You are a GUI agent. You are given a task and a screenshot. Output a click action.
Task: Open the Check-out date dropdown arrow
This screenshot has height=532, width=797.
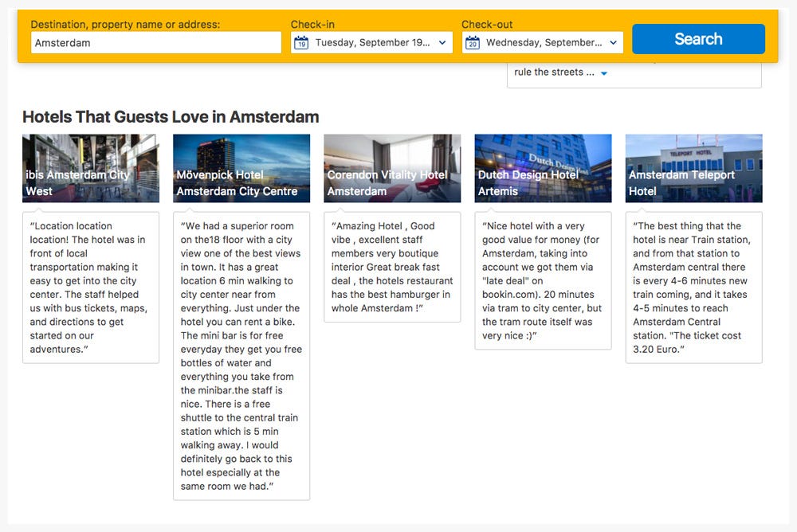613,43
